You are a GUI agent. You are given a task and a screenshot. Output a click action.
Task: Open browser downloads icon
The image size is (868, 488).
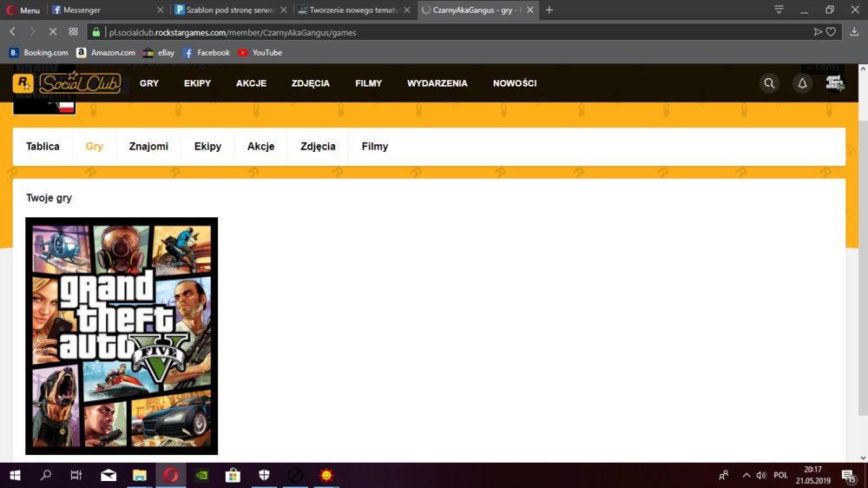854,32
